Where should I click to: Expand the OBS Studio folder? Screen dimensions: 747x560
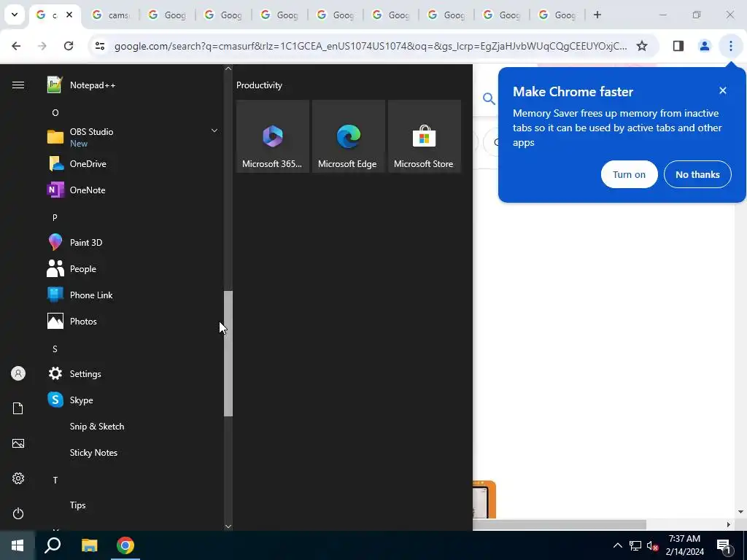click(x=214, y=131)
